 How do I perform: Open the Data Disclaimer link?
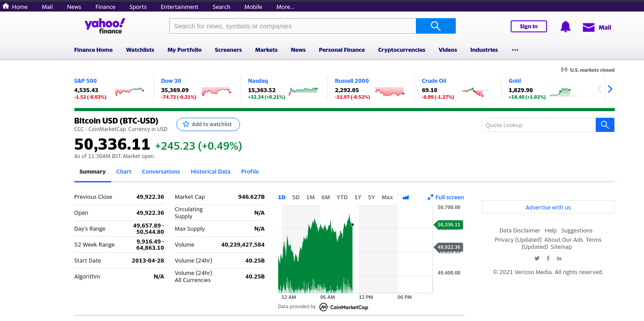[x=520, y=231]
